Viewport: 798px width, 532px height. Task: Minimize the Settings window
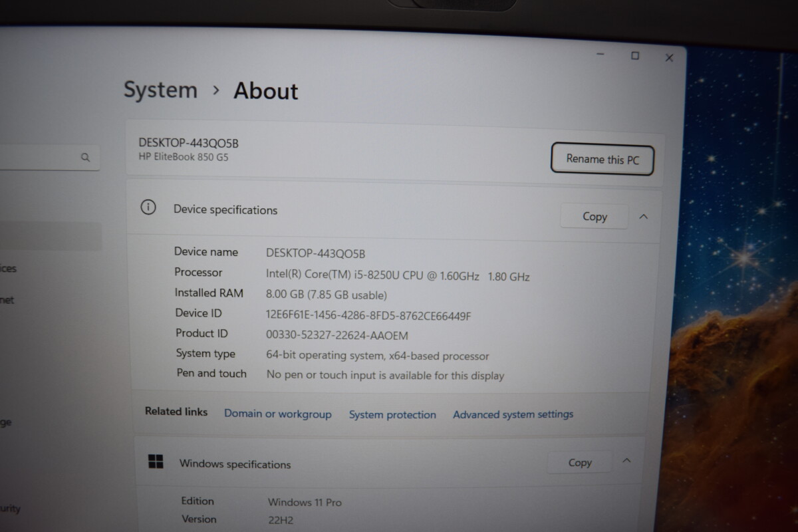tap(600, 55)
